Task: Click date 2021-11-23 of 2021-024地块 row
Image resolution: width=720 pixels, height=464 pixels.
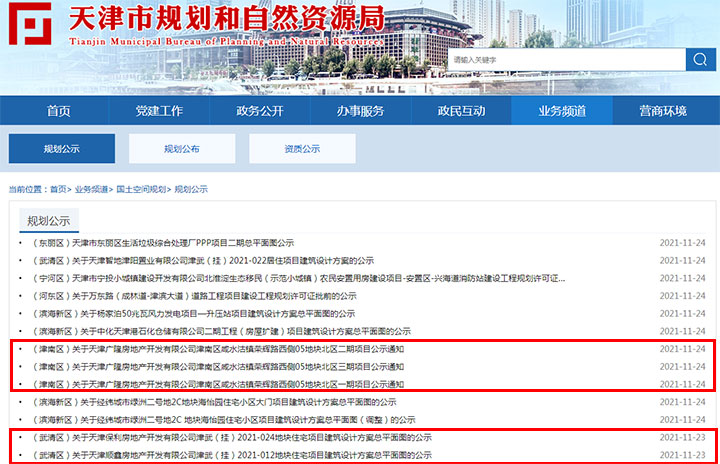Action: point(682,437)
